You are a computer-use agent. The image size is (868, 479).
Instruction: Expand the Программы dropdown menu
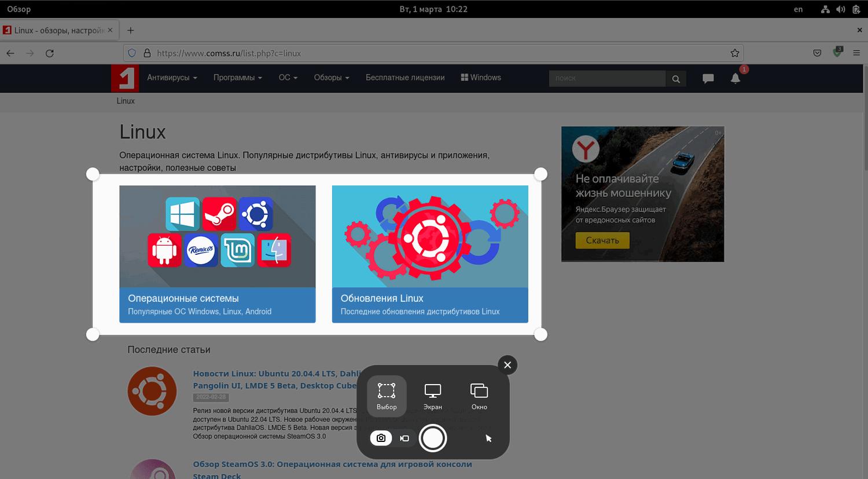pyautogui.click(x=237, y=78)
